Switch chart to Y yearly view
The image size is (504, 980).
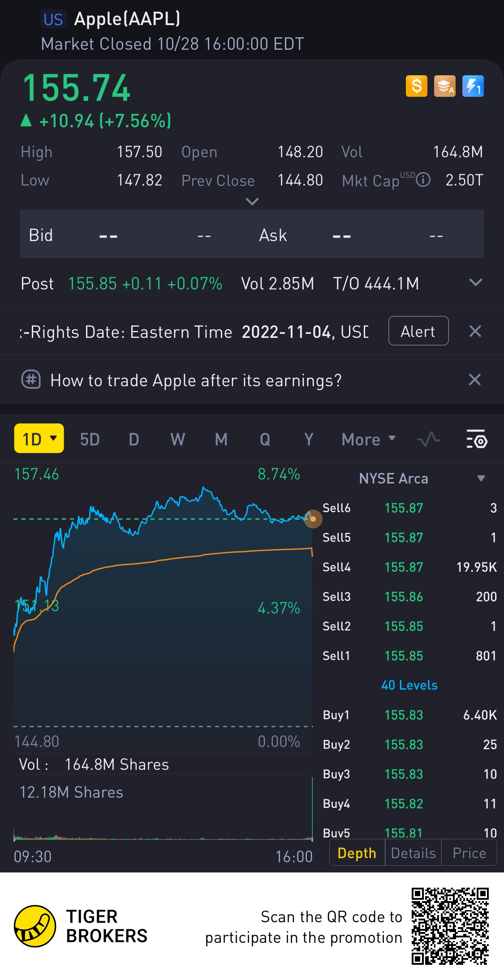[x=309, y=440]
